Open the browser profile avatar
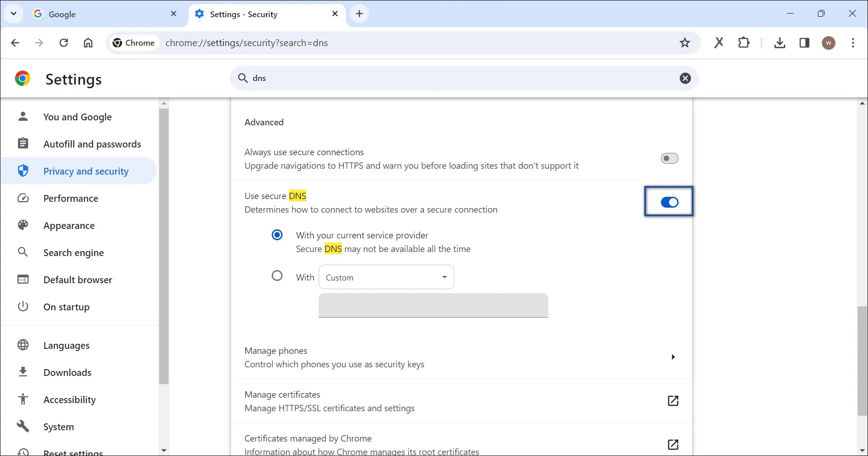Image resolution: width=868 pixels, height=456 pixels. [829, 43]
